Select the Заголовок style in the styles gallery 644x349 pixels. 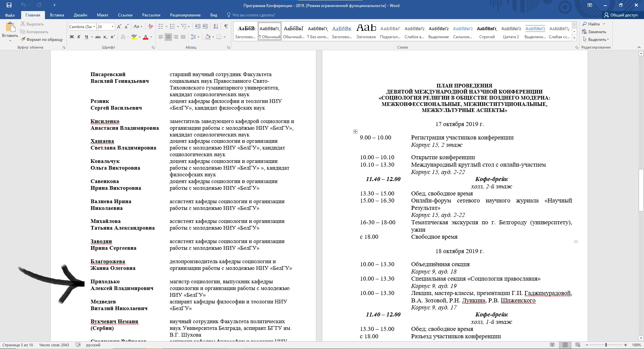[366, 31]
